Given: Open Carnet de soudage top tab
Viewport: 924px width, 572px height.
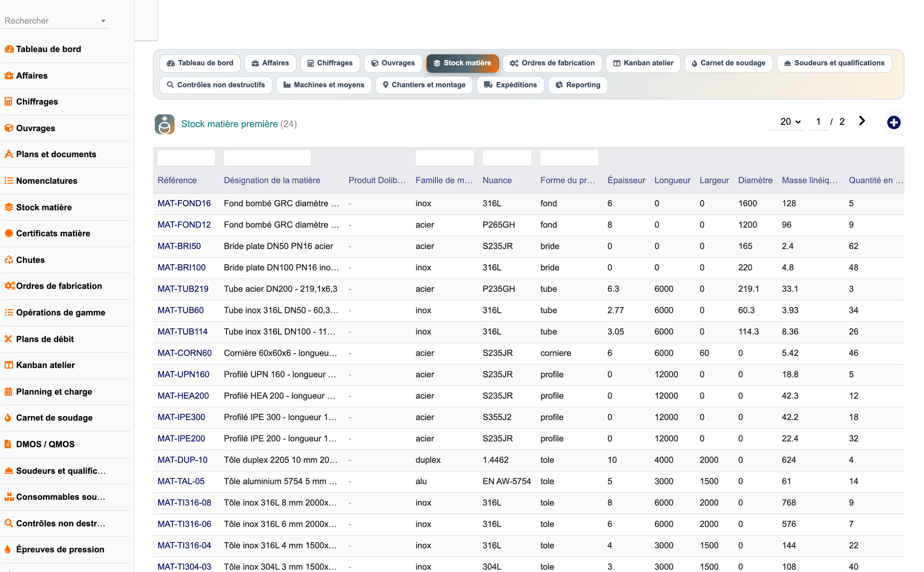Looking at the screenshot, I should click(728, 63).
